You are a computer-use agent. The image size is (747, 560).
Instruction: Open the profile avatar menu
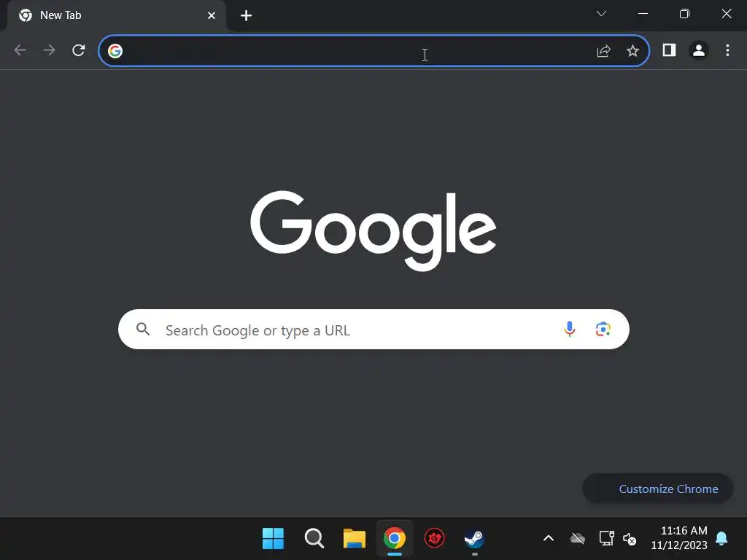[x=698, y=50]
